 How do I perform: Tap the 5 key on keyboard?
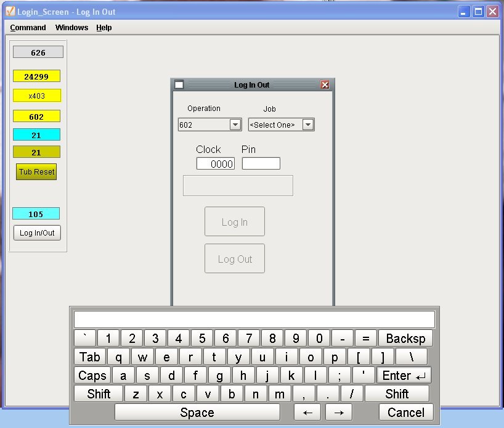pyautogui.click(x=202, y=338)
